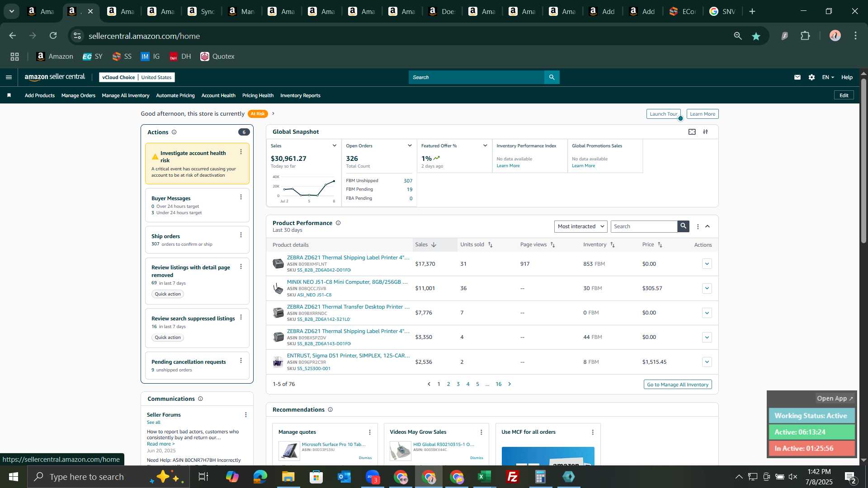Open Videos May Grow Sales options
Viewport: 868px width, 488px height.
(x=481, y=432)
